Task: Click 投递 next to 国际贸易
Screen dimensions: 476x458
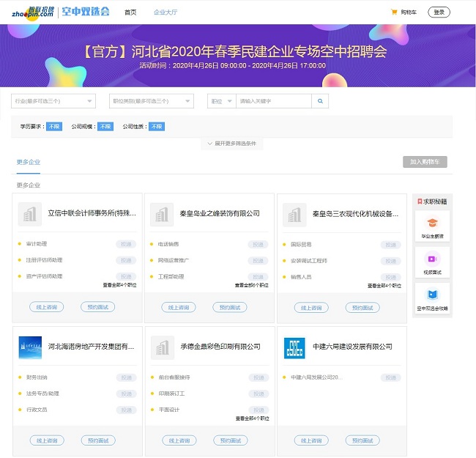Action: 391,245
